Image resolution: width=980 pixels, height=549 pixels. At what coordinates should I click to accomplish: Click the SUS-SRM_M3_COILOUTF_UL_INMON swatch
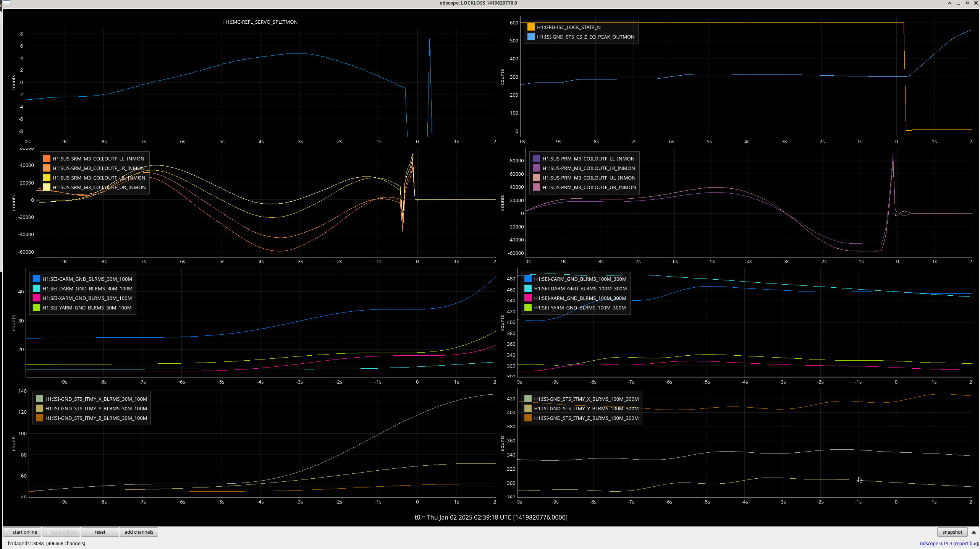[47, 178]
